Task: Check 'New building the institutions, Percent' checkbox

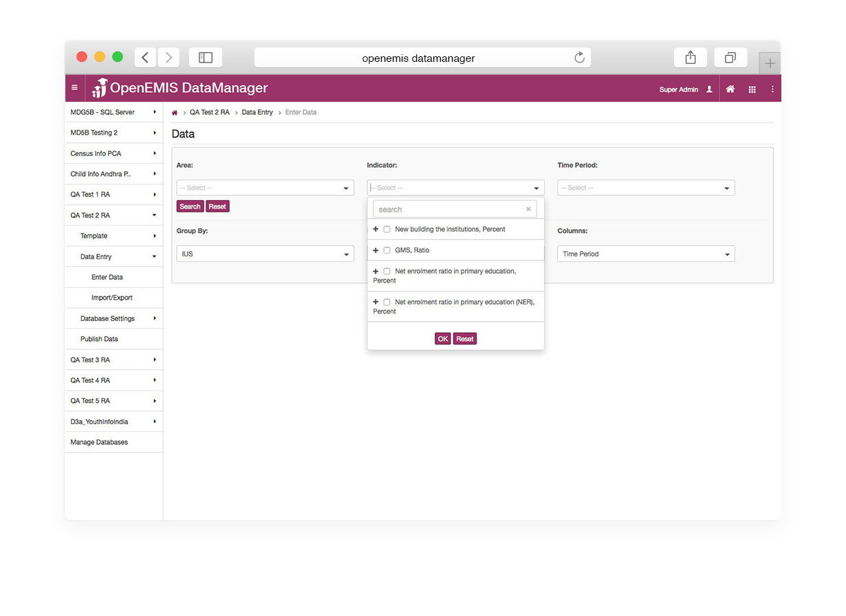Action: click(387, 229)
